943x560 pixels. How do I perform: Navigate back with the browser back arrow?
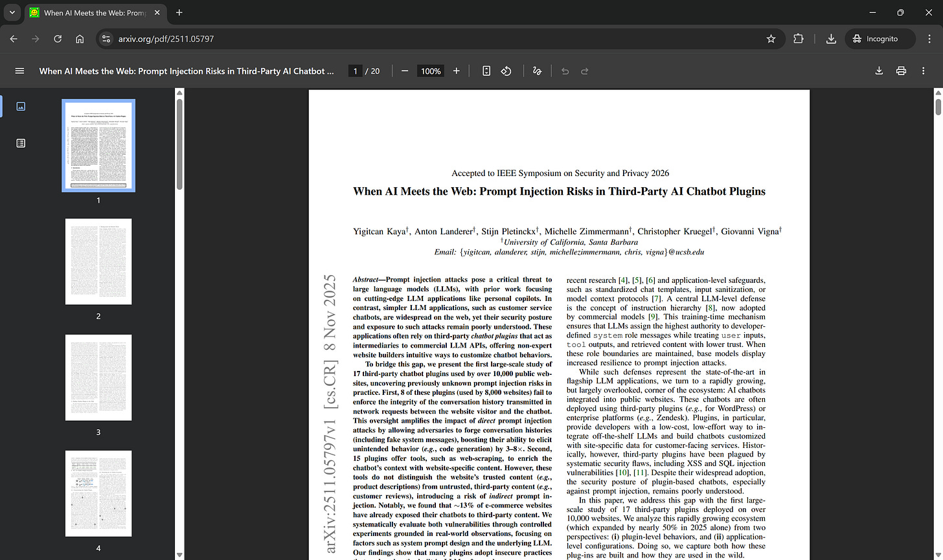[14, 39]
